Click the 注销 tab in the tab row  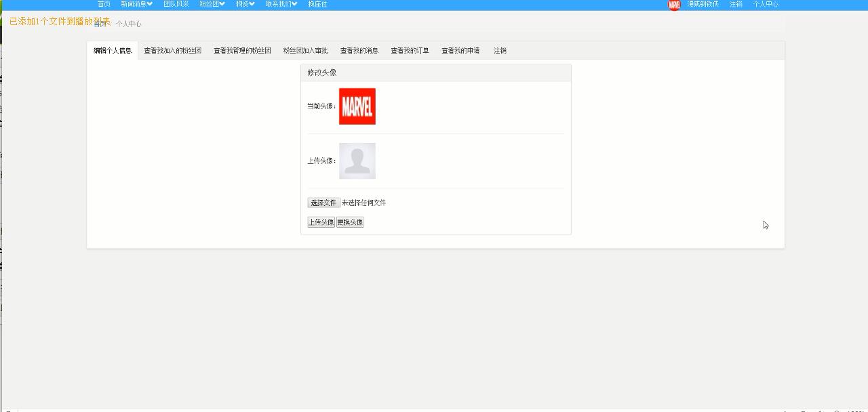point(500,51)
